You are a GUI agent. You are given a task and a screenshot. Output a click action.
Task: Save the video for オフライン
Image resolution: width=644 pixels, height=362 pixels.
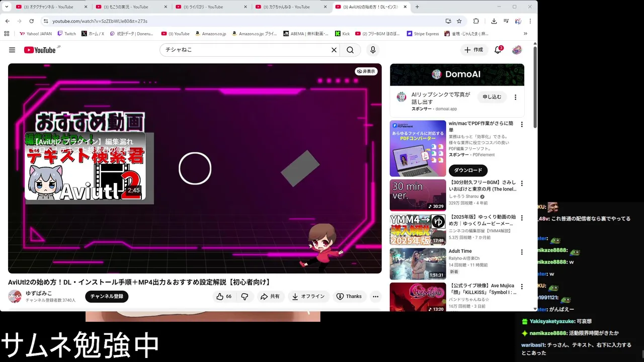(x=308, y=297)
